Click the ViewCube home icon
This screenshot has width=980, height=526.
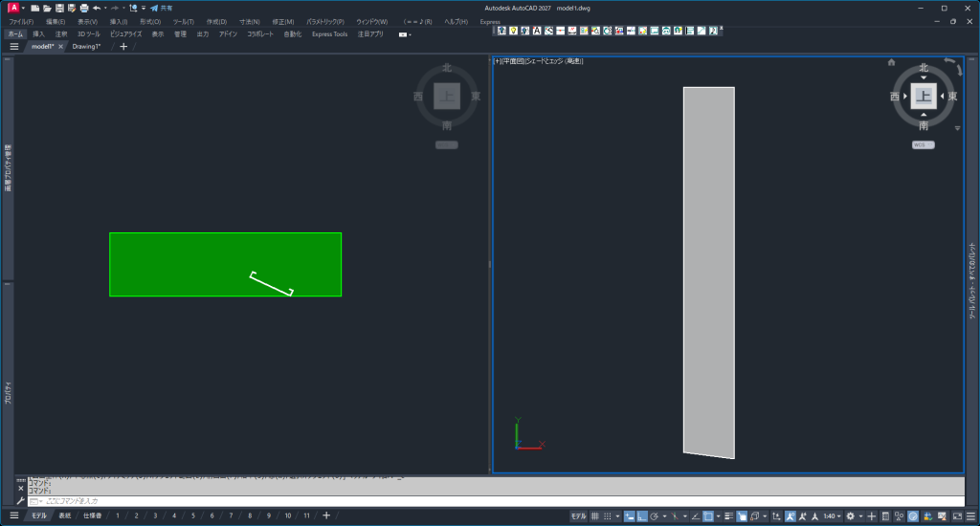click(891, 62)
